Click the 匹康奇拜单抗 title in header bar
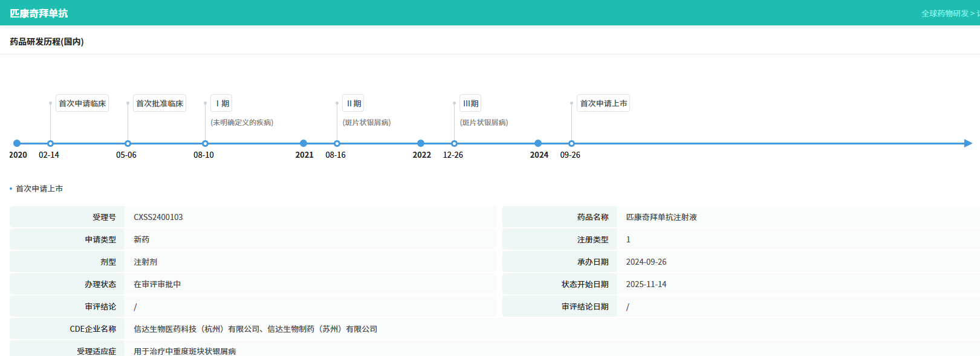 tap(39, 13)
